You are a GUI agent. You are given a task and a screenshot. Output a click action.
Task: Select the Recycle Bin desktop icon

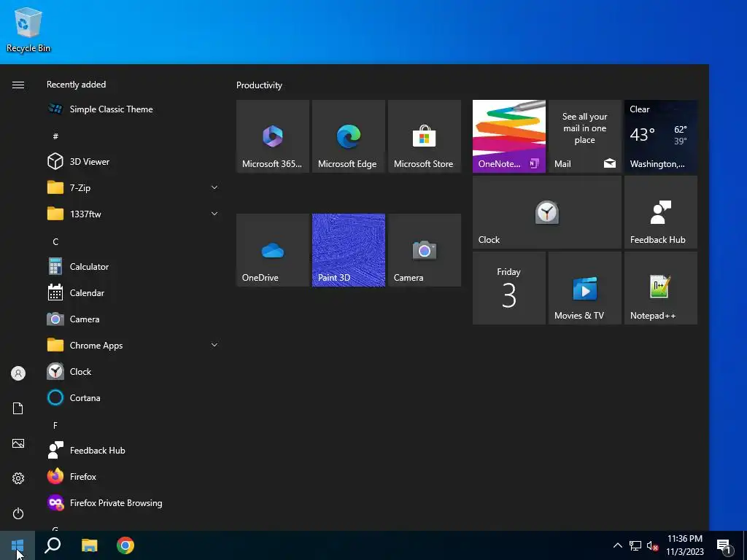28,29
